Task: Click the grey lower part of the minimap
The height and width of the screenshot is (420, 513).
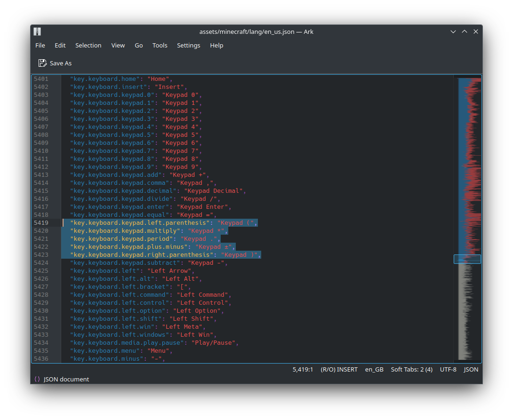Action: (466, 312)
